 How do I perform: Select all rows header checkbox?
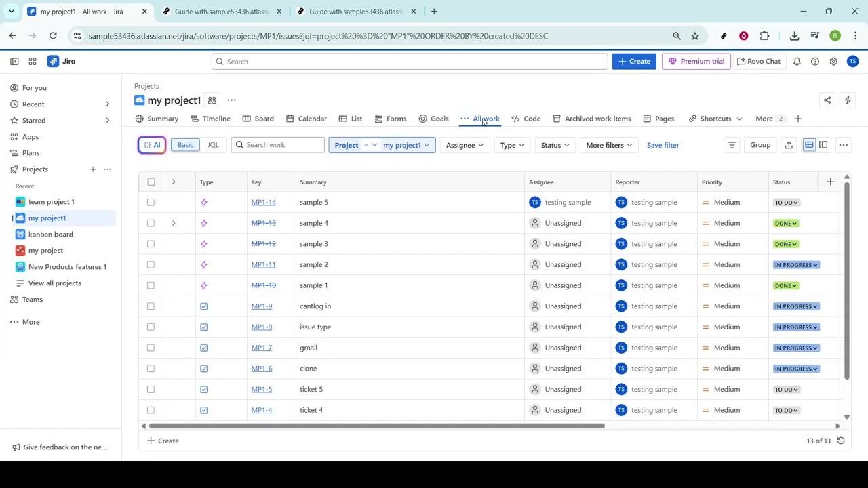(151, 182)
